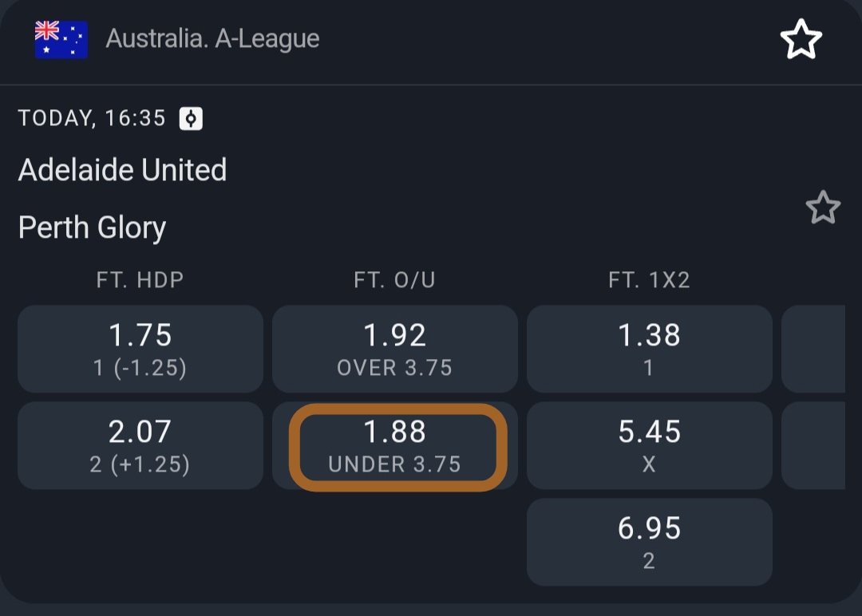The height and width of the screenshot is (616, 862).
Task: Click the cut-off odds cell right of 5.45
Action: point(813,445)
